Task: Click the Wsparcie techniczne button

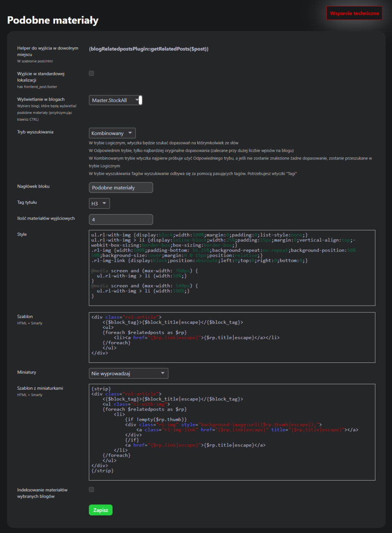Action: [354, 13]
